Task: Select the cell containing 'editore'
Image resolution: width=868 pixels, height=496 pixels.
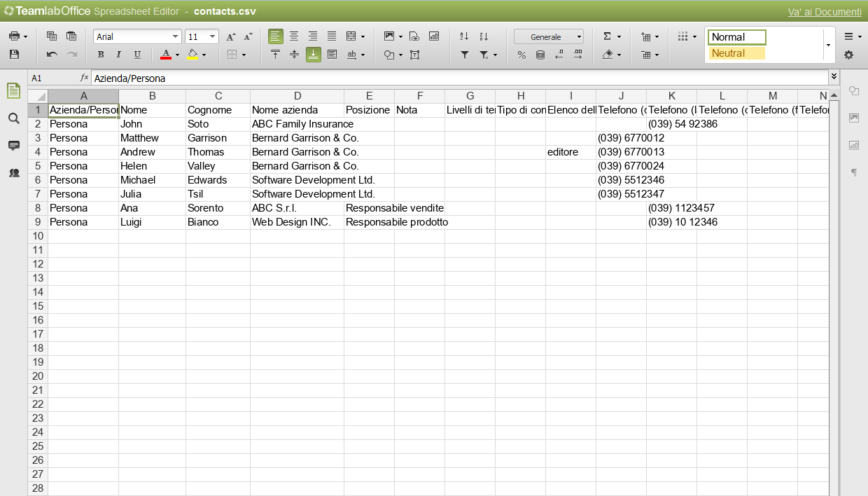Action: click(x=571, y=152)
